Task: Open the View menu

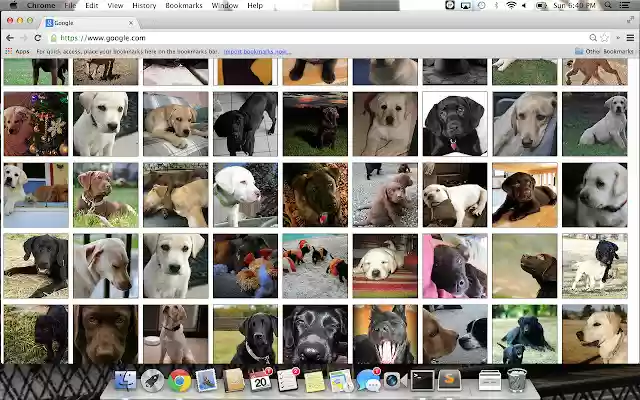Action: (x=115, y=5)
